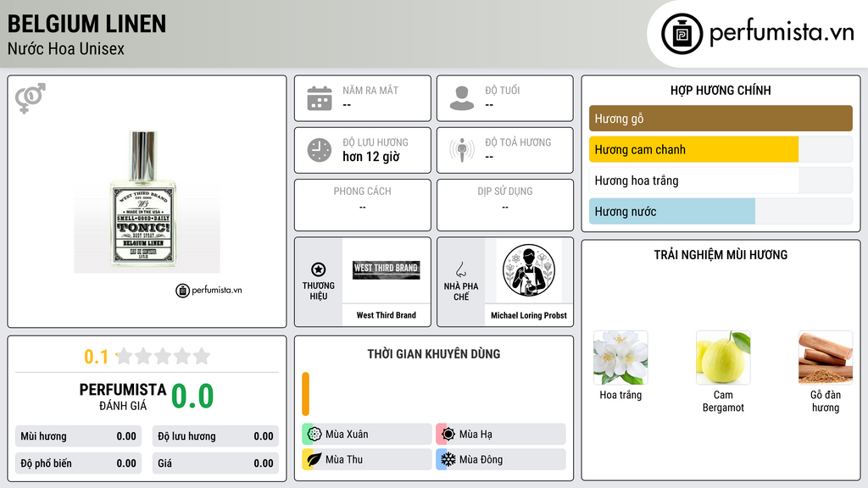This screenshot has height=488, width=868.
Task: Click the unisex gender symbol icon
Action: pyautogui.click(x=31, y=98)
